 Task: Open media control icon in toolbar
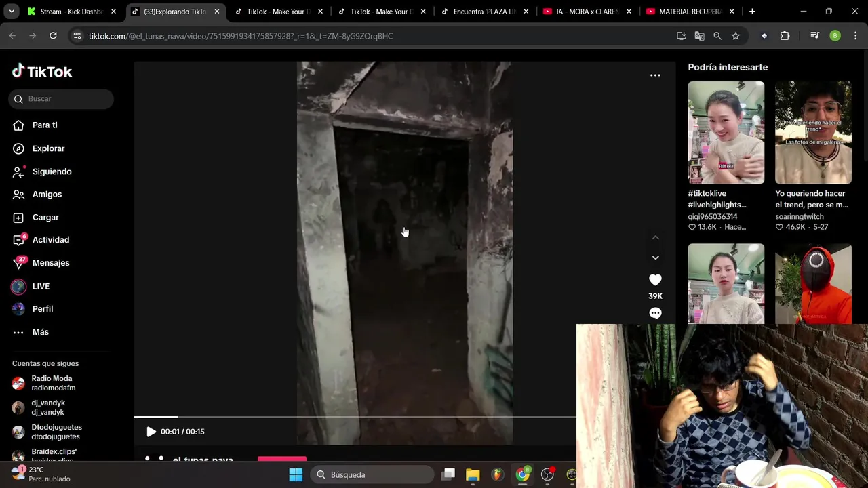point(815,36)
